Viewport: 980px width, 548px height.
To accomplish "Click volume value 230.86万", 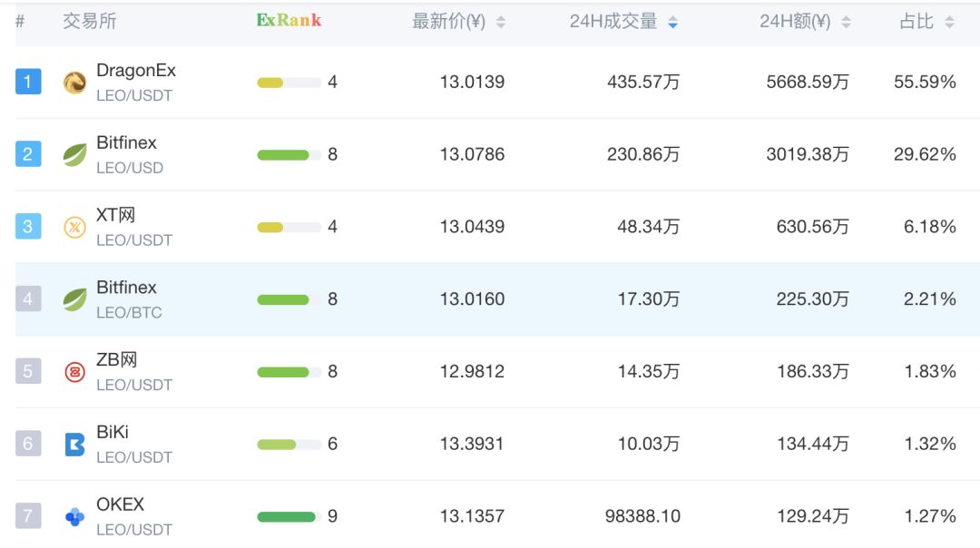I will [643, 154].
